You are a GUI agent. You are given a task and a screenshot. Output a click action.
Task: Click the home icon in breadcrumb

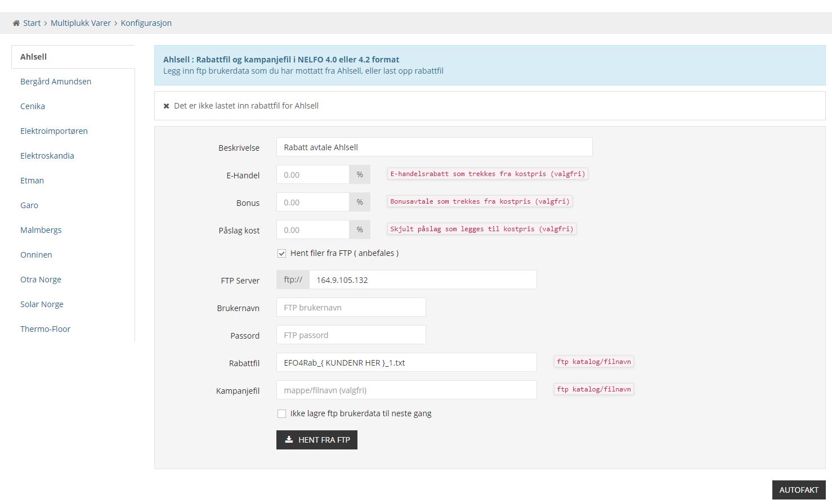coord(16,23)
